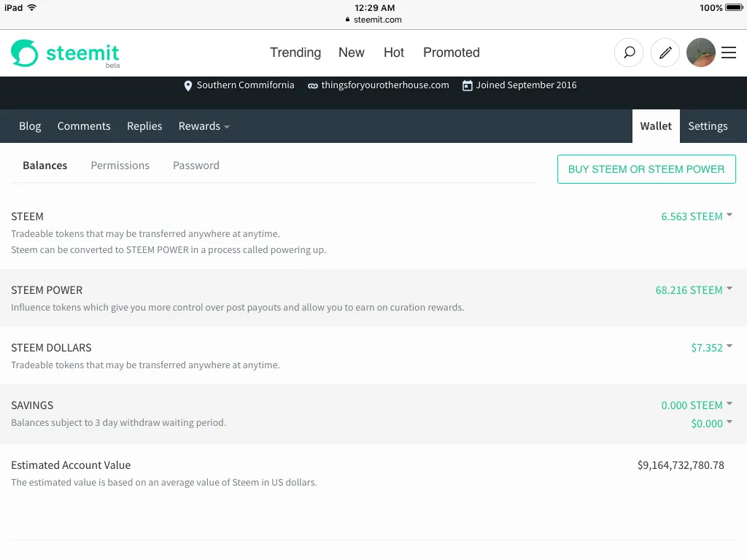Screen dimensions: 747x560
Task: Open the Trending feed
Action: pos(295,52)
